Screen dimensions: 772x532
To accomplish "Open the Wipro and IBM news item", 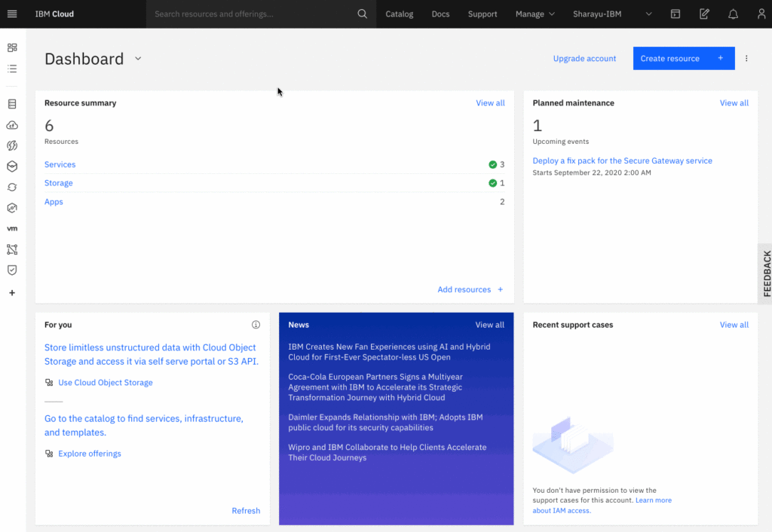I will tap(388, 452).
